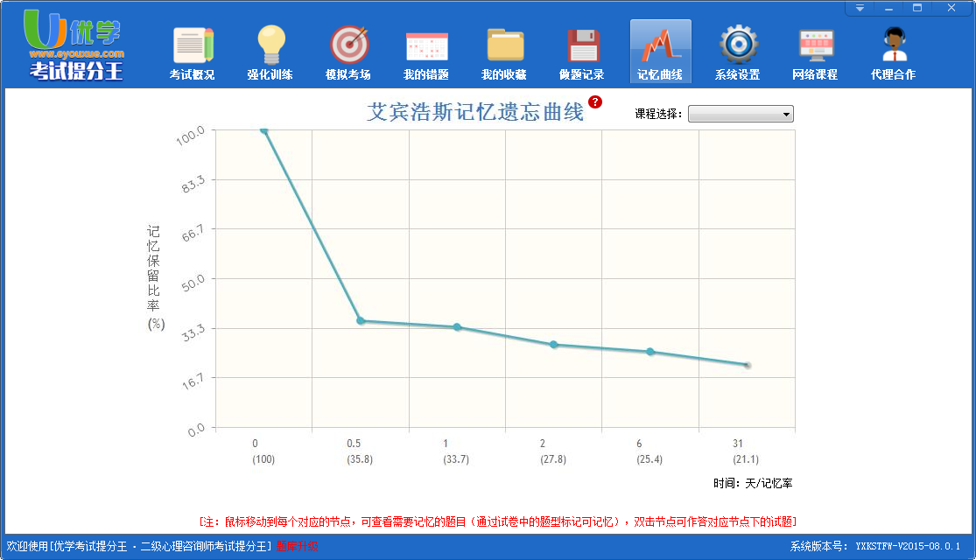Open the 课程选择 course dropdown
Screen dimensions: 976x560
(741, 114)
